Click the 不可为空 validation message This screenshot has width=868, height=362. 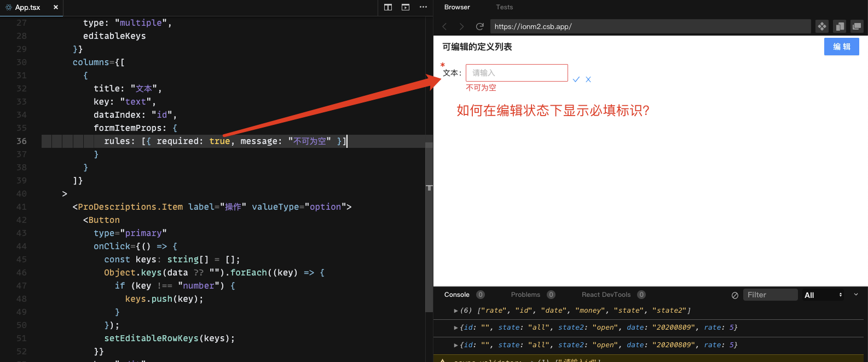click(x=481, y=88)
